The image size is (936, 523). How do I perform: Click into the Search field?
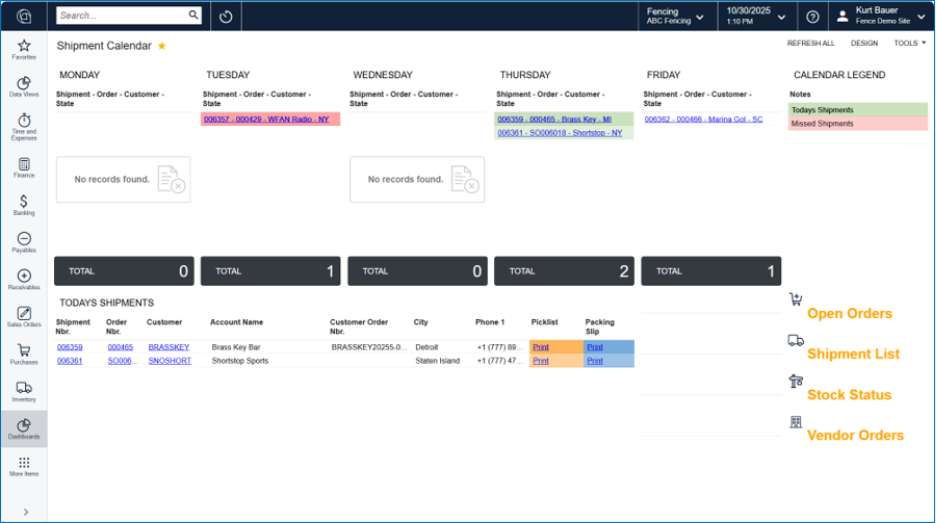pos(122,16)
